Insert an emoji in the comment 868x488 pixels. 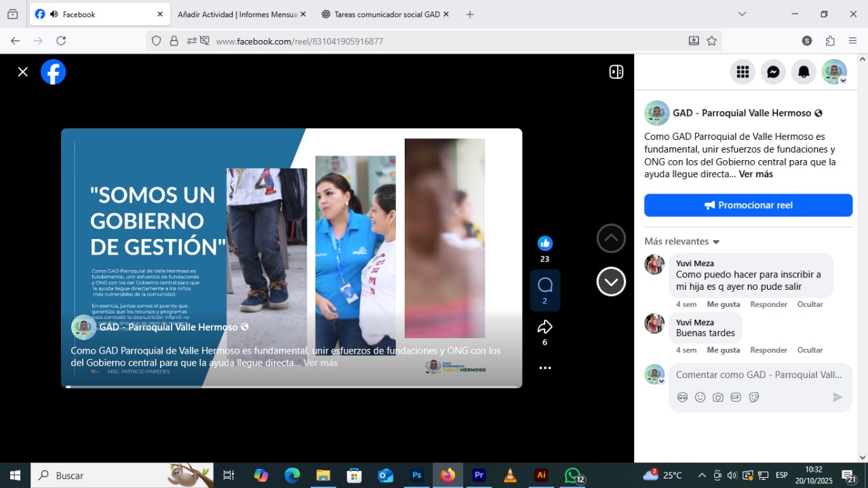pyautogui.click(x=700, y=397)
